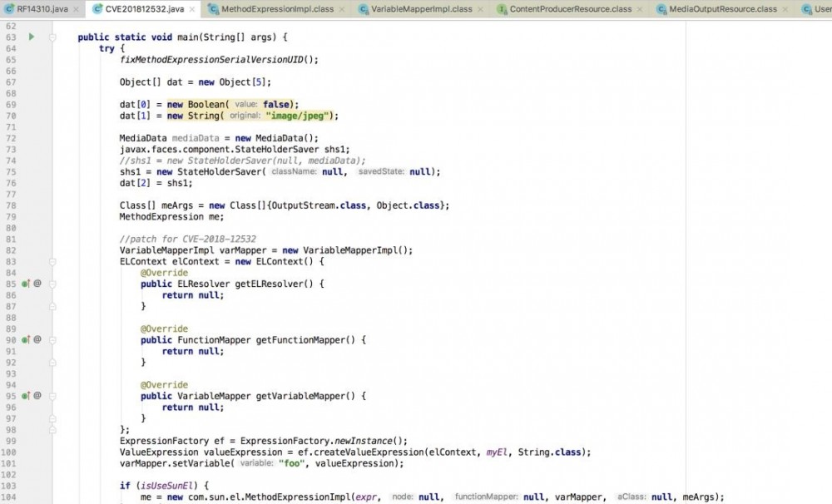Collapse the main method fold on line 63
This screenshot has height=504, width=832.
pos(52,37)
